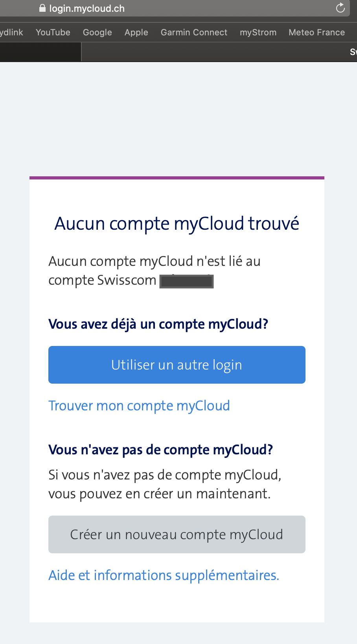Select the heading 'Aucun compte myCloud trouvé'

[x=177, y=223]
